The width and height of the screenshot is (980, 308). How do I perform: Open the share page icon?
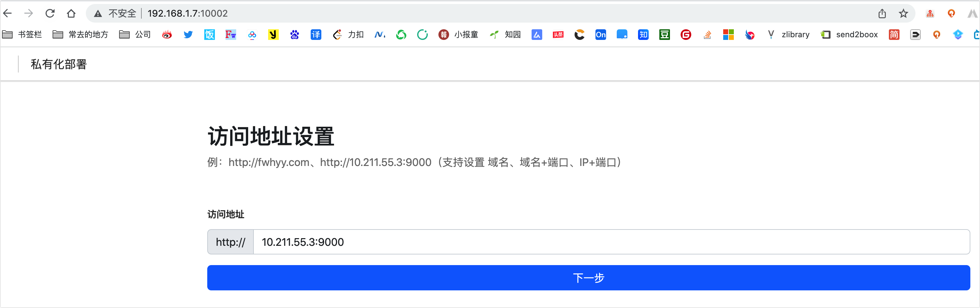[x=882, y=14]
